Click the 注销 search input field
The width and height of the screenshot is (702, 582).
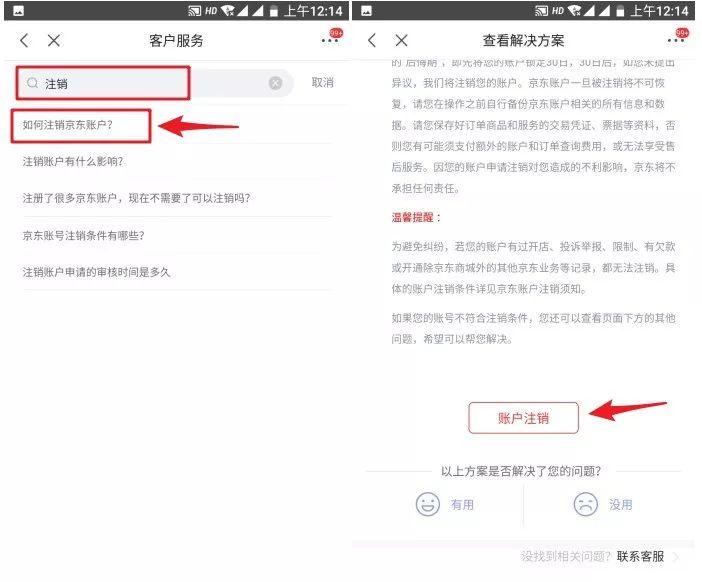155,83
